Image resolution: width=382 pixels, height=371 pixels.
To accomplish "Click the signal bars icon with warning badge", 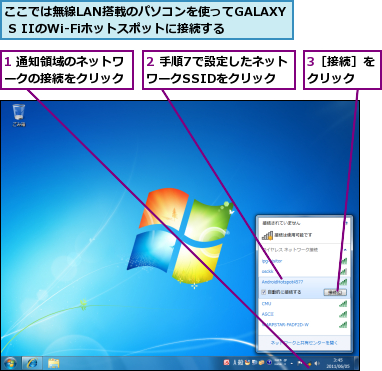I will [267, 235].
